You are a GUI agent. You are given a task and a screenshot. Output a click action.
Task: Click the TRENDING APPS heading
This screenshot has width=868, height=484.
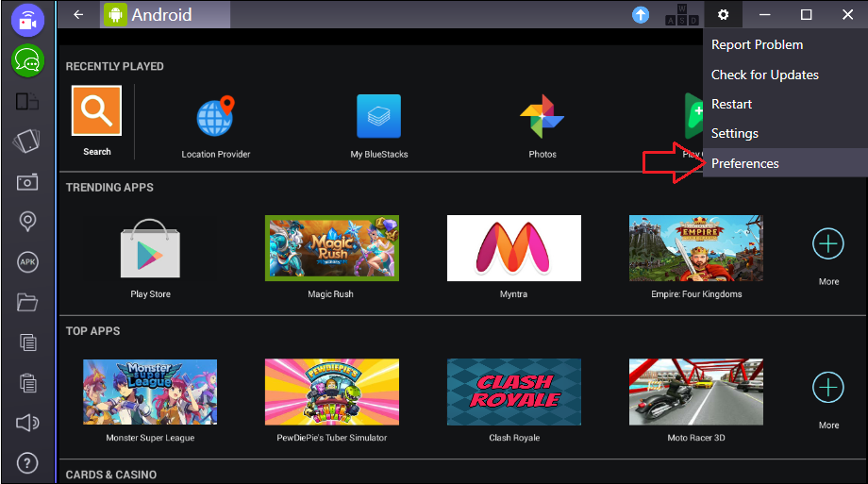point(109,187)
